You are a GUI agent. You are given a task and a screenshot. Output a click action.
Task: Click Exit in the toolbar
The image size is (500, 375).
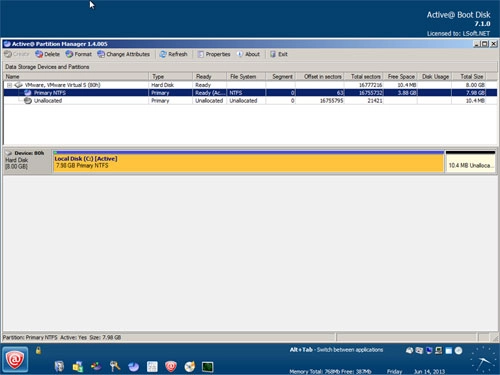(x=279, y=54)
